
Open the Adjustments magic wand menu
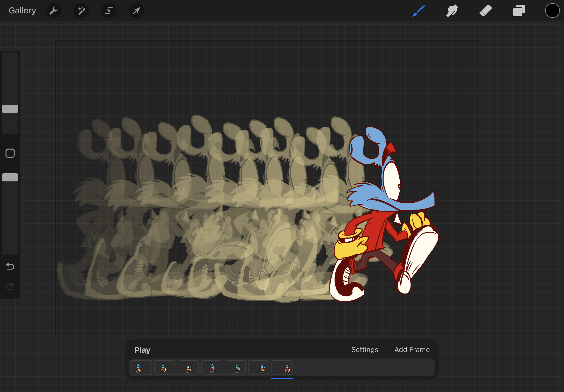tap(81, 11)
